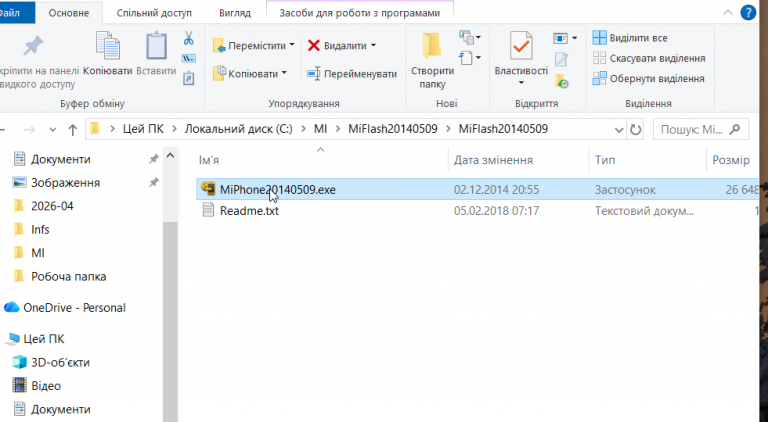This screenshot has height=422, width=768.
Task: Click the Readme.txt text file icon
Action: pyautogui.click(x=208, y=211)
